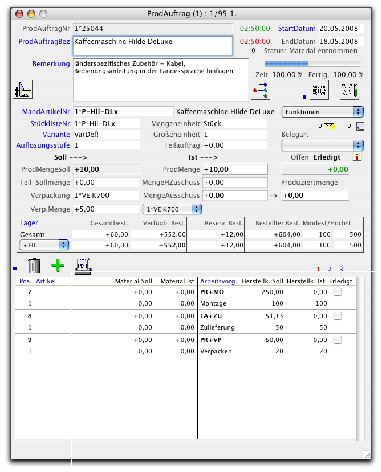Click the EndDatum date field

(341, 42)
